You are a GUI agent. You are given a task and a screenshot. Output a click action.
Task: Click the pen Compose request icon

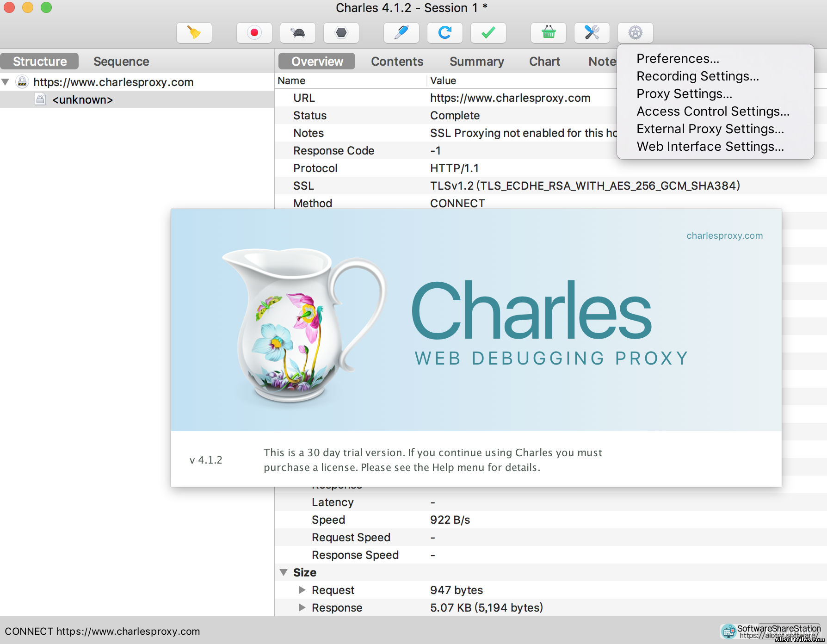tap(401, 33)
